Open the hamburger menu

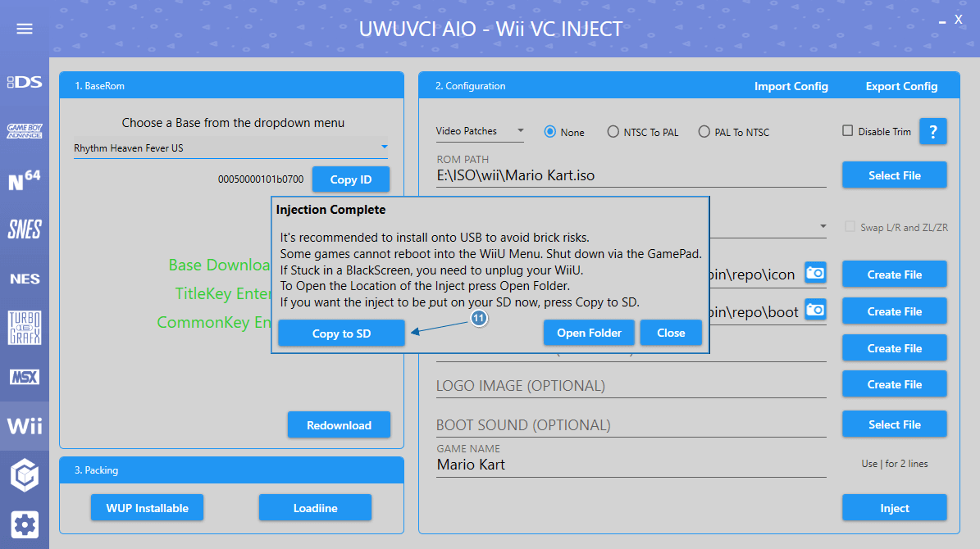click(x=25, y=29)
